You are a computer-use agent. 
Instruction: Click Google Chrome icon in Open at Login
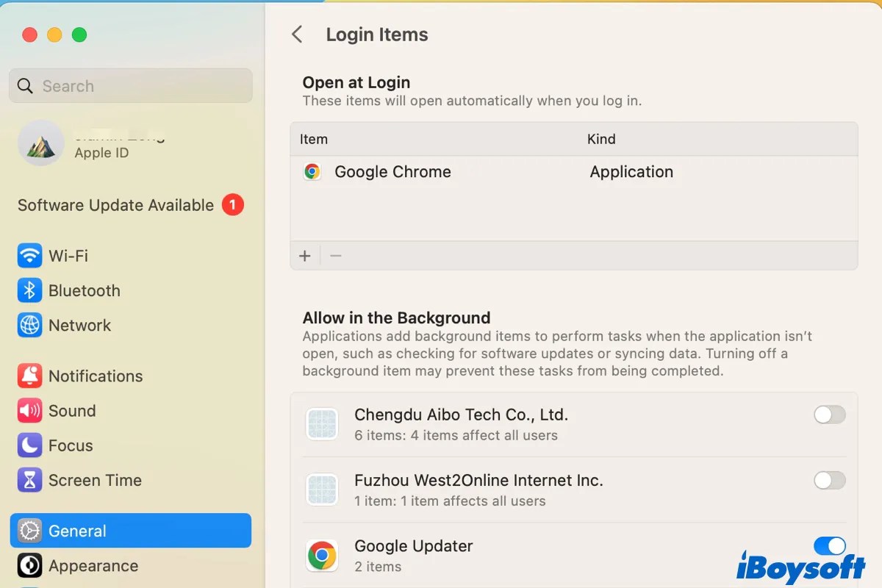coord(312,172)
